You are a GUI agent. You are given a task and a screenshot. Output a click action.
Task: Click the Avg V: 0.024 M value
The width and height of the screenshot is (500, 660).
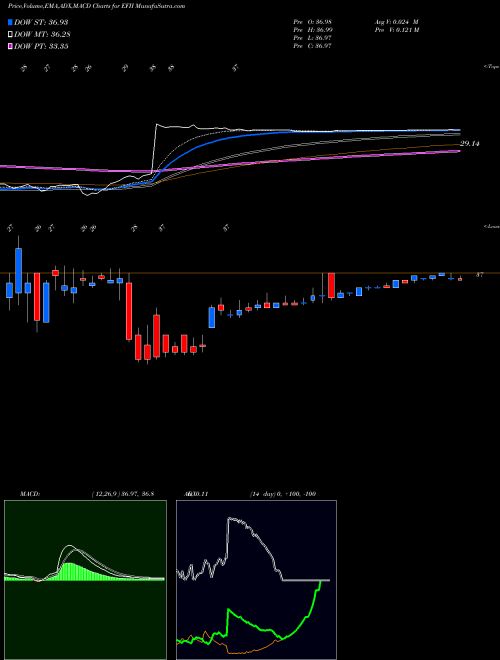click(x=398, y=21)
